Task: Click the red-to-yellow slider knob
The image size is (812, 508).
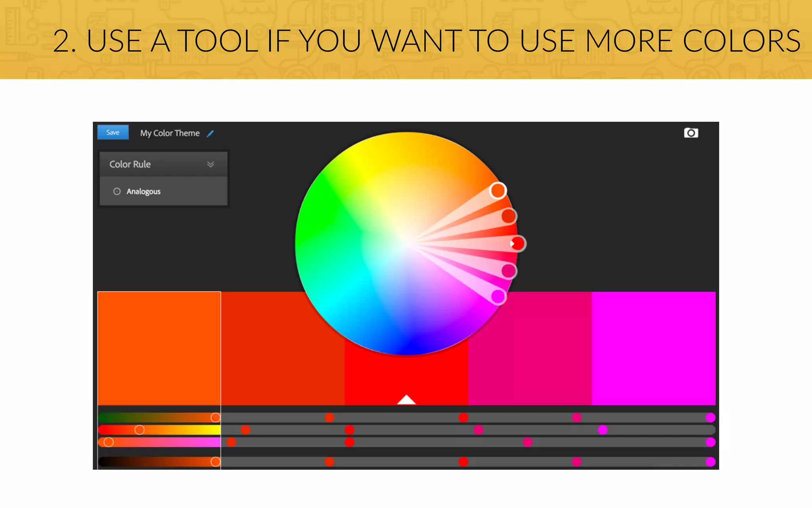Action: point(140,430)
